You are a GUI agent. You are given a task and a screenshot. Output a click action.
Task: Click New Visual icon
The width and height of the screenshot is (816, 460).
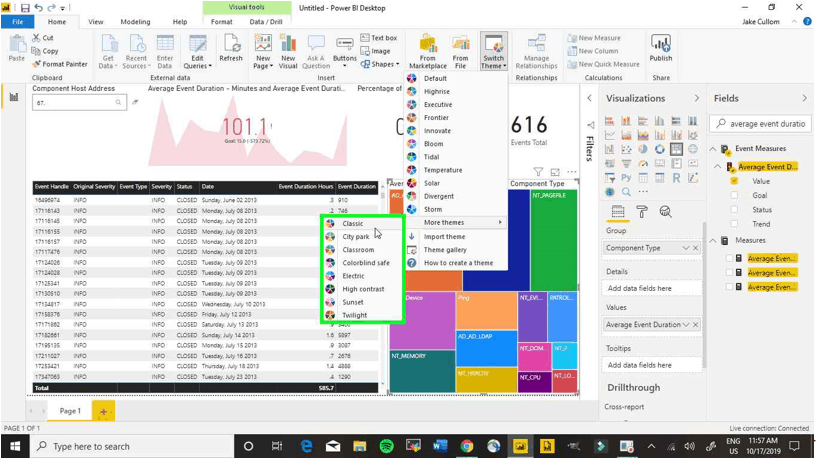(x=288, y=51)
